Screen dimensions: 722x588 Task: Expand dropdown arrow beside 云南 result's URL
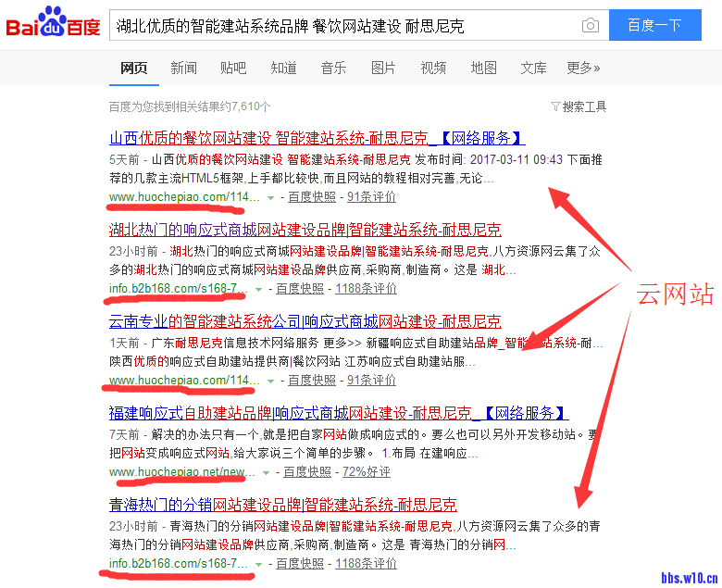(x=270, y=382)
